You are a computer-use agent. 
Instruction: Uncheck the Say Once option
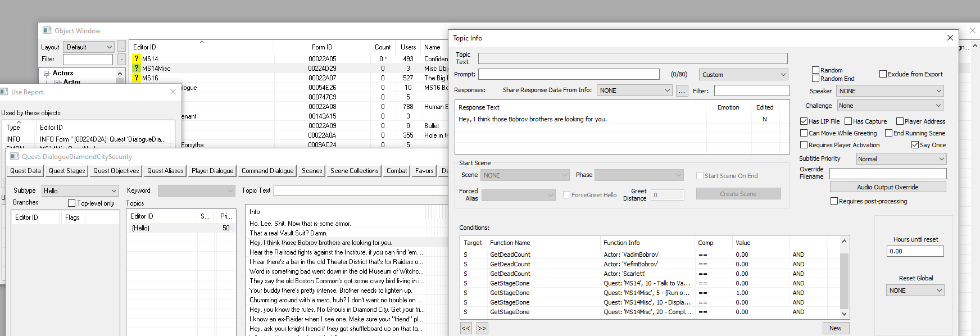915,145
